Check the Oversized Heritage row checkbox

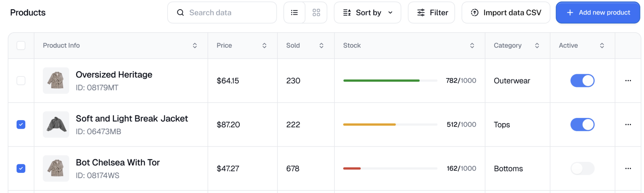(x=21, y=81)
